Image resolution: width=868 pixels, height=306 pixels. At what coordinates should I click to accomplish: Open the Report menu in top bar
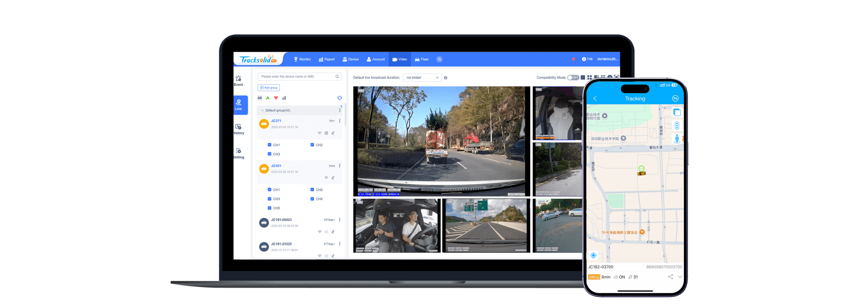326,59
